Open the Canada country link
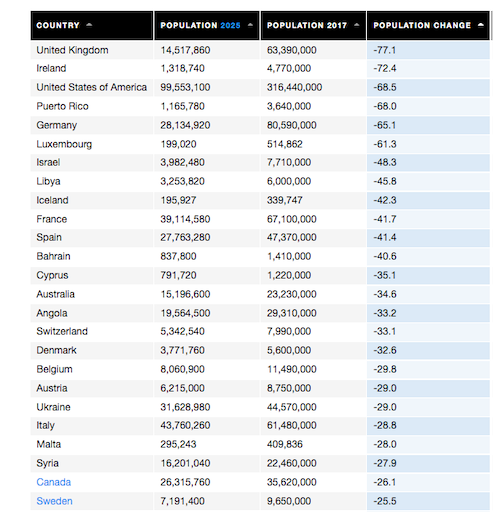The image size is (493, 512). (x=54, y=482)
